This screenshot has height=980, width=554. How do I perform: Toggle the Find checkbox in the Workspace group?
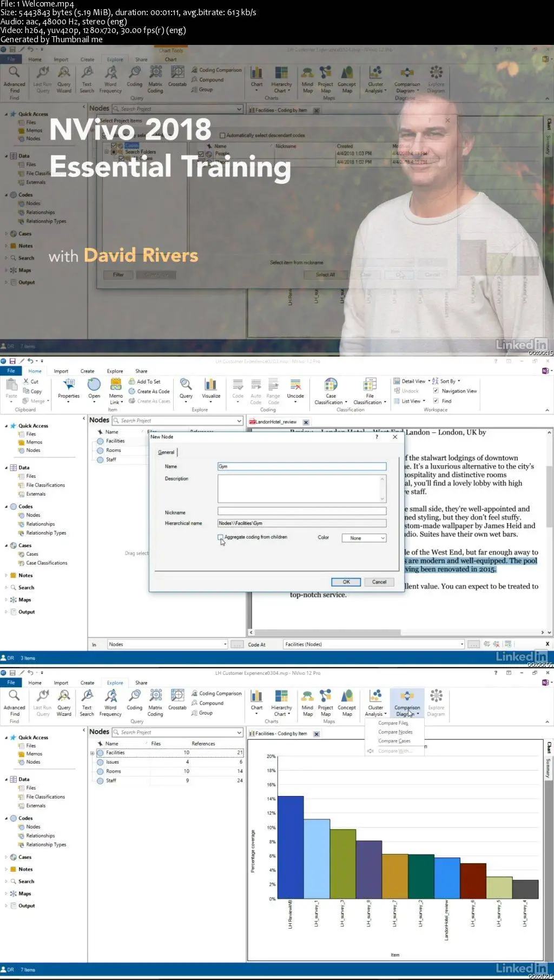coord(436,401)
